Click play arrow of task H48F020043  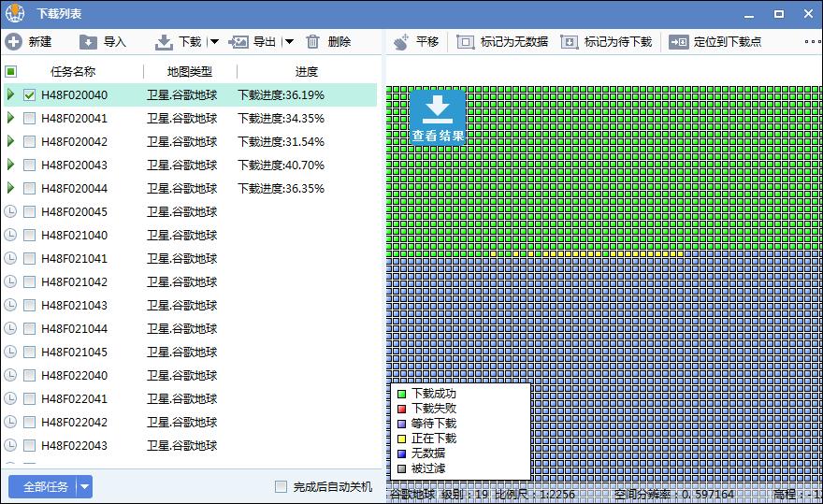coord(10,165)
